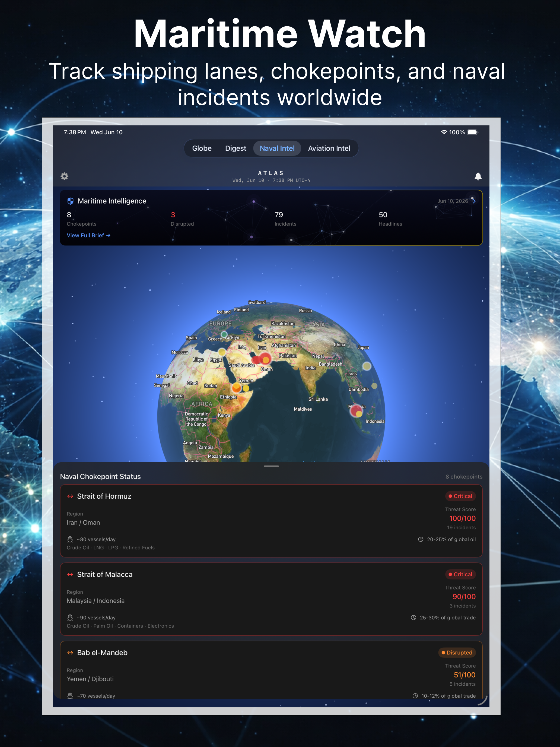Tap the pie icon beside 25-30% of global trade
Screen dimensions: 560x747
tap(413, 618)
